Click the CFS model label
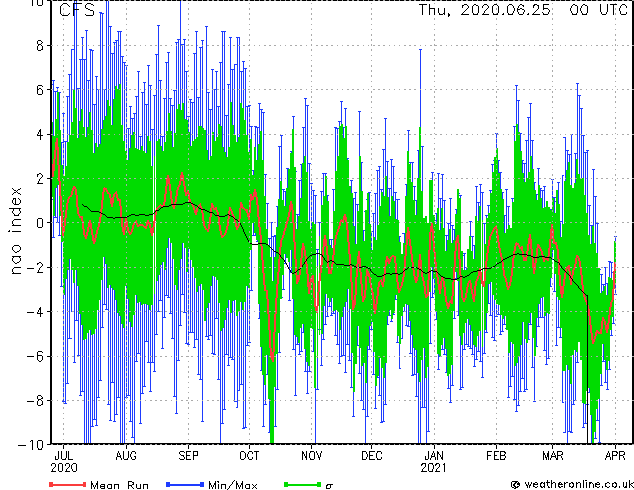This screenshot has width=634, height=490. (x=77, y=10)
